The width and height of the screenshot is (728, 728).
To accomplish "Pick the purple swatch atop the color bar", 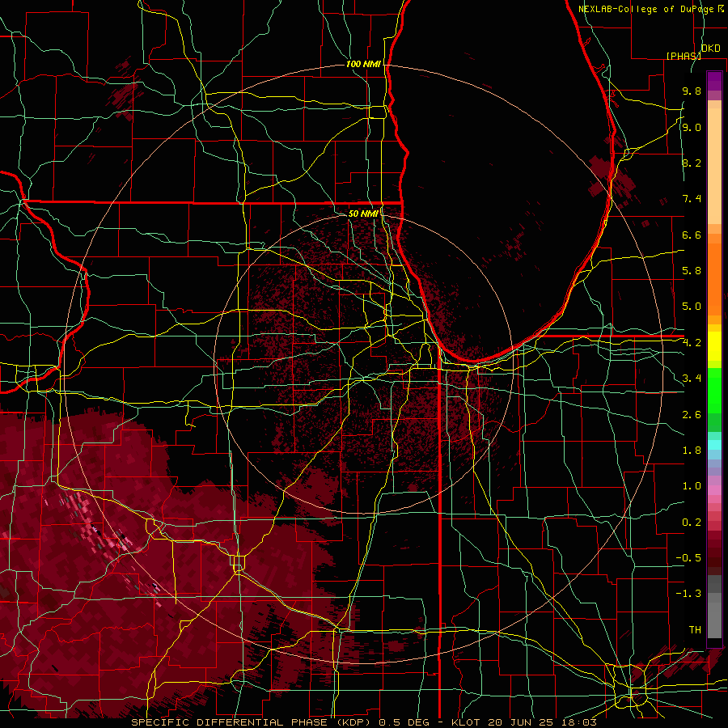I will tap(714, 81).
